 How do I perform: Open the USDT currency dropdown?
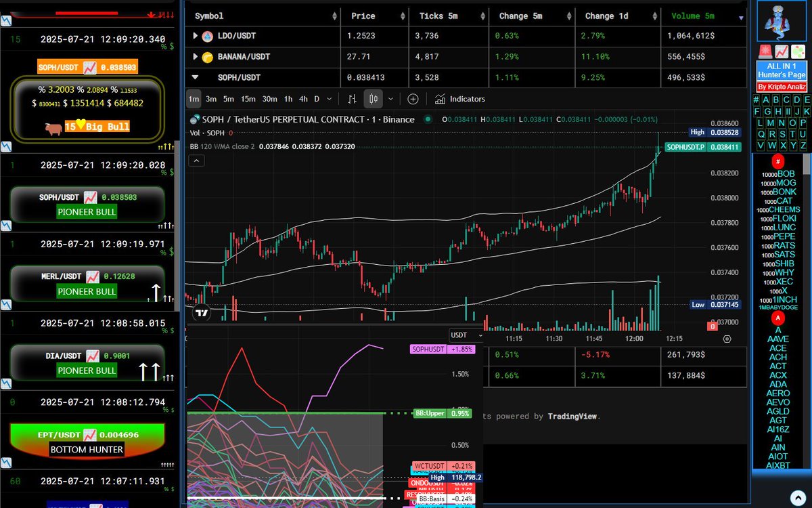467,335
